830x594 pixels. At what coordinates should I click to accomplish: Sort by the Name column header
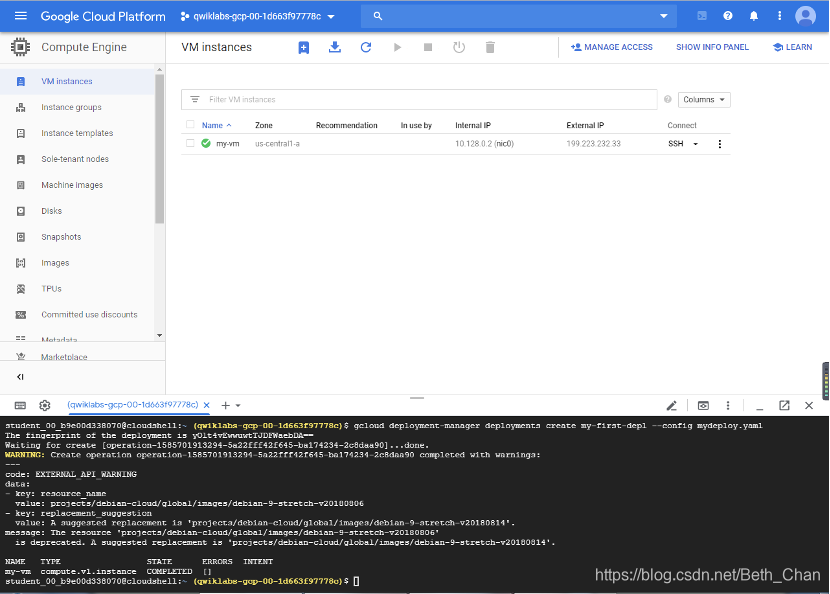point(212,125)
